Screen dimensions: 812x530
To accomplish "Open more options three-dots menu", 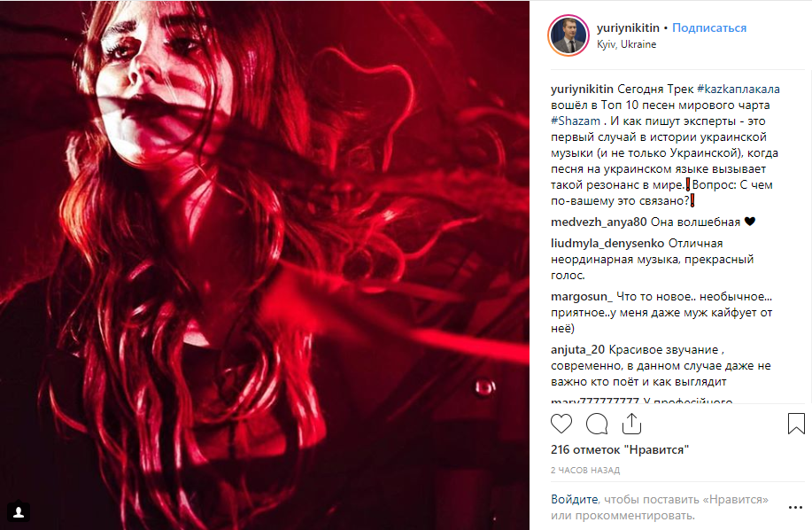I will pos(795,507).
